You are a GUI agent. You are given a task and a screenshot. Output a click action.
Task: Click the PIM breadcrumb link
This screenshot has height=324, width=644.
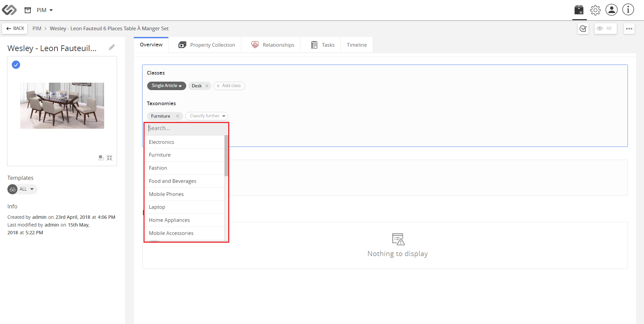pyautogui.click(x=37, y=29)
